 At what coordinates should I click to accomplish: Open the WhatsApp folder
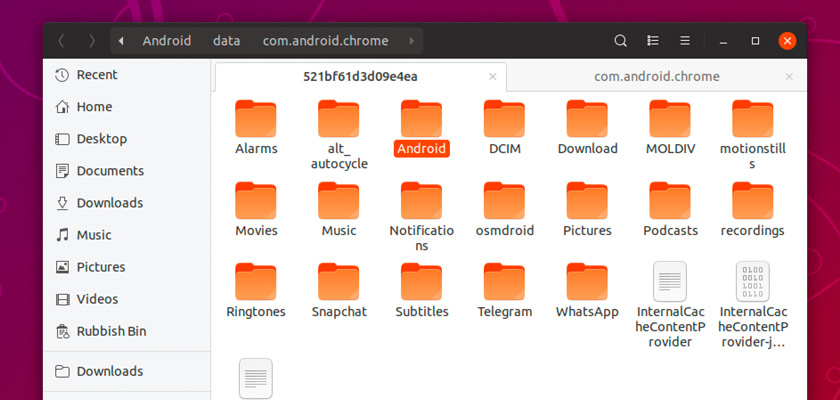588,291
